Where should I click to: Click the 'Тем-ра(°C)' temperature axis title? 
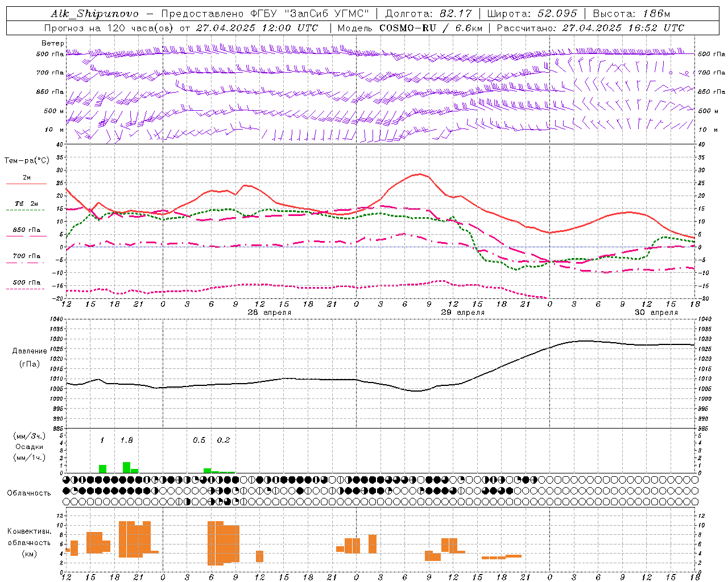(27, 161)
